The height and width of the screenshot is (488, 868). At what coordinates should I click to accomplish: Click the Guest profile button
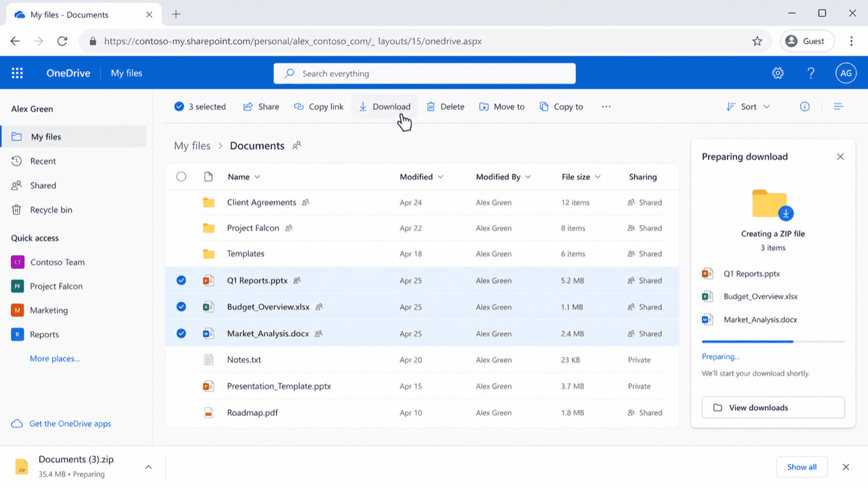(806, 41)
